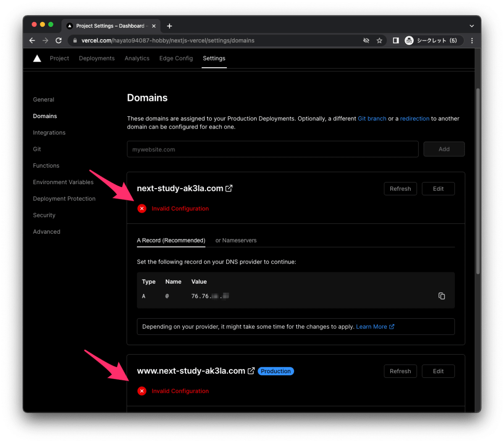Image resolution: width=504 pixels, height=443 pixels.
Task: Open General settings in sidebar
Action: 44,100
